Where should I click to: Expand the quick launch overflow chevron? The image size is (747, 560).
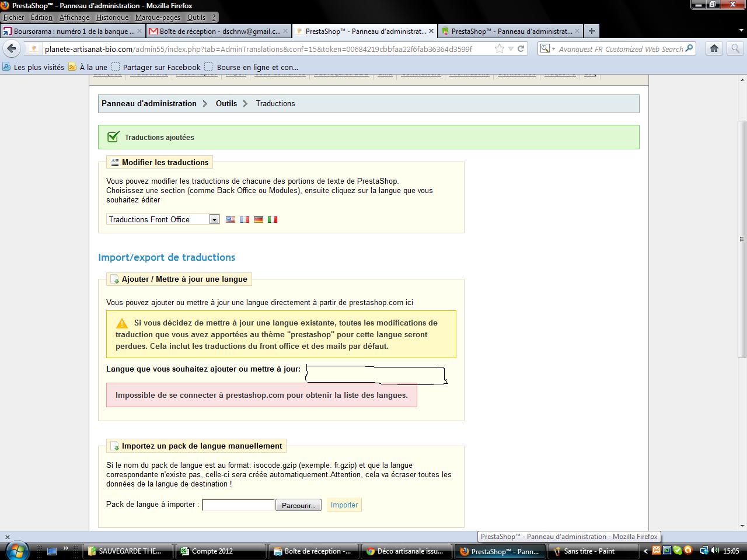(65, 548)
